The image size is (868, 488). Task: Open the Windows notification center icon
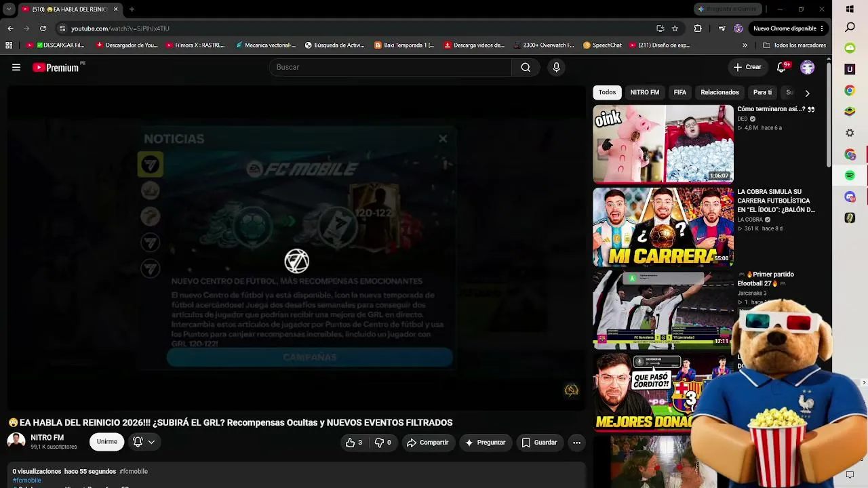tap(850, 475)
